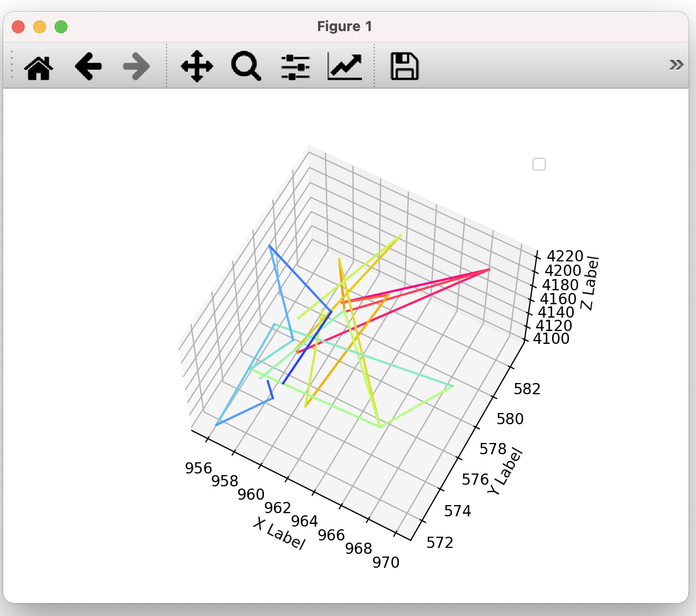Activate the zoom to rectangle tool
This screenshot has width=696, height=616.
[246, 66]
